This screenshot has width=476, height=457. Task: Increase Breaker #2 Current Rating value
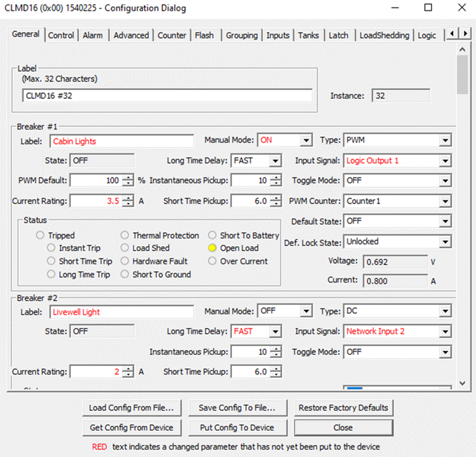[128, 368]
